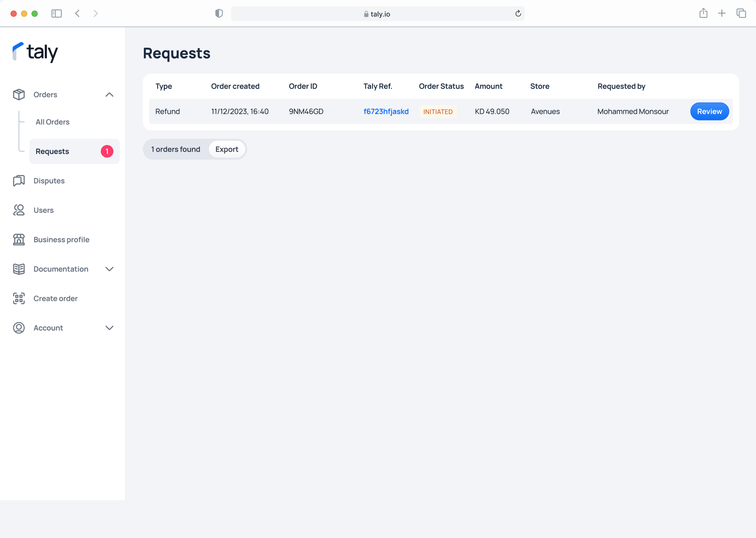This screenshot has width=756, height=538.
Task: Open a new browser tab
Action: click(722, 14)
